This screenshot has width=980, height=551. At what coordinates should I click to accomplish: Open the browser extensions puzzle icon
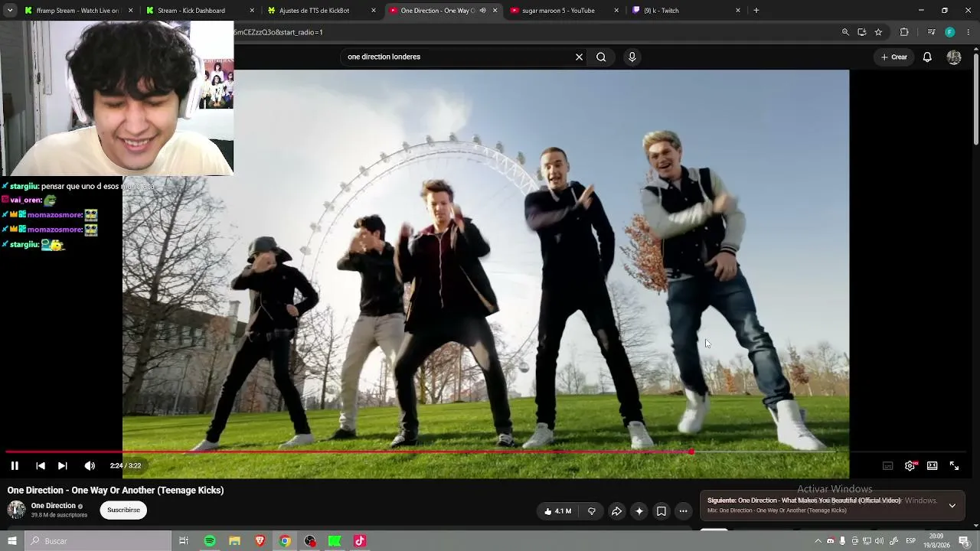(x=904, y=32)
